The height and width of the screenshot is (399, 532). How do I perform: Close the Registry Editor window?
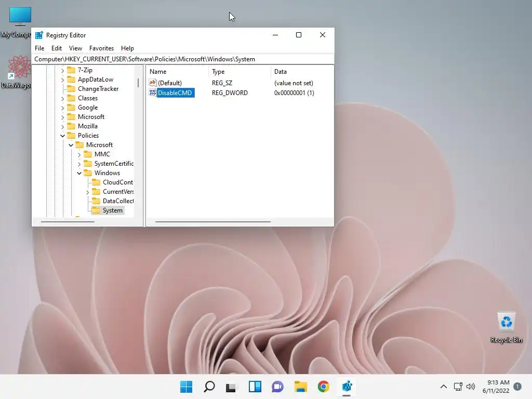323,35
